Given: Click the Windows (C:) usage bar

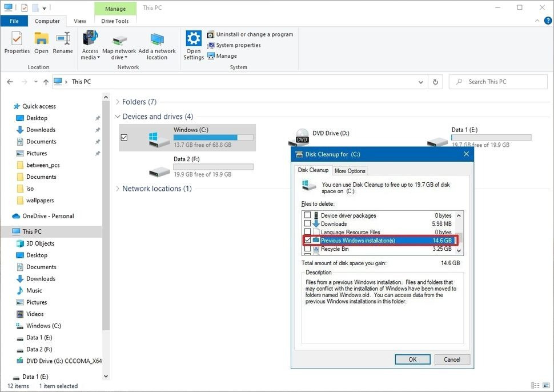Looking at the screenshot, I should pos(213,137).
